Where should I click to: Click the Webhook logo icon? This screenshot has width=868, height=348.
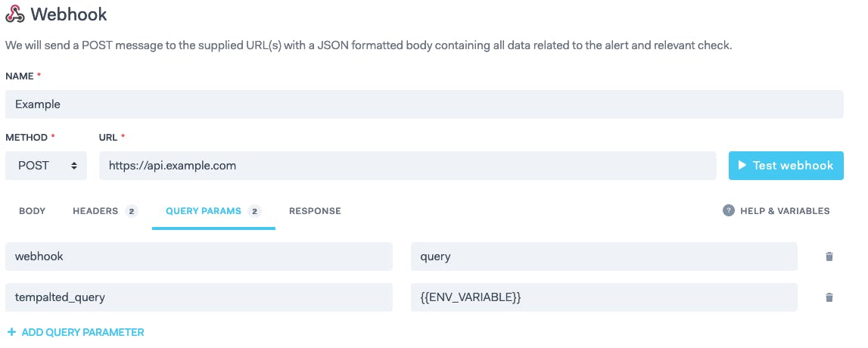[15, 14]
